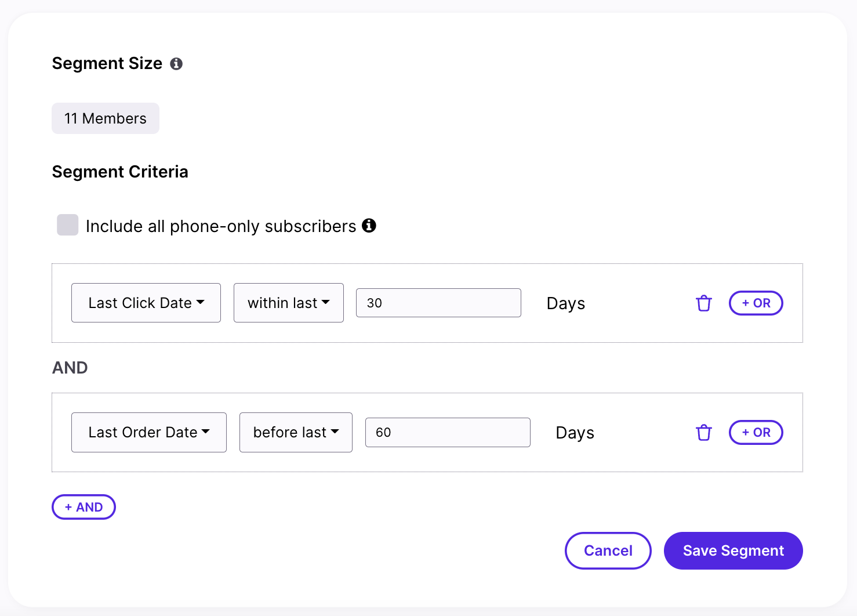Image resolution: width=857 pixels, height=616 pixels.
Task: Click the Segment Size info icon
Action: [x=176, y=64]
